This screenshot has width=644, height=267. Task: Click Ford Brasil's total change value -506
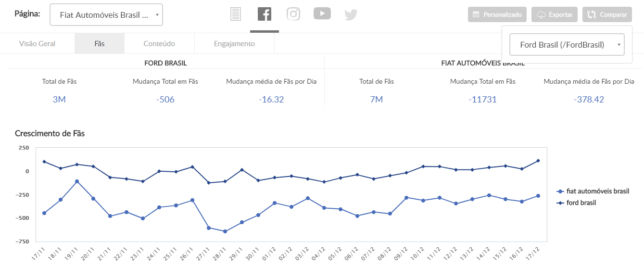(165, 100)
